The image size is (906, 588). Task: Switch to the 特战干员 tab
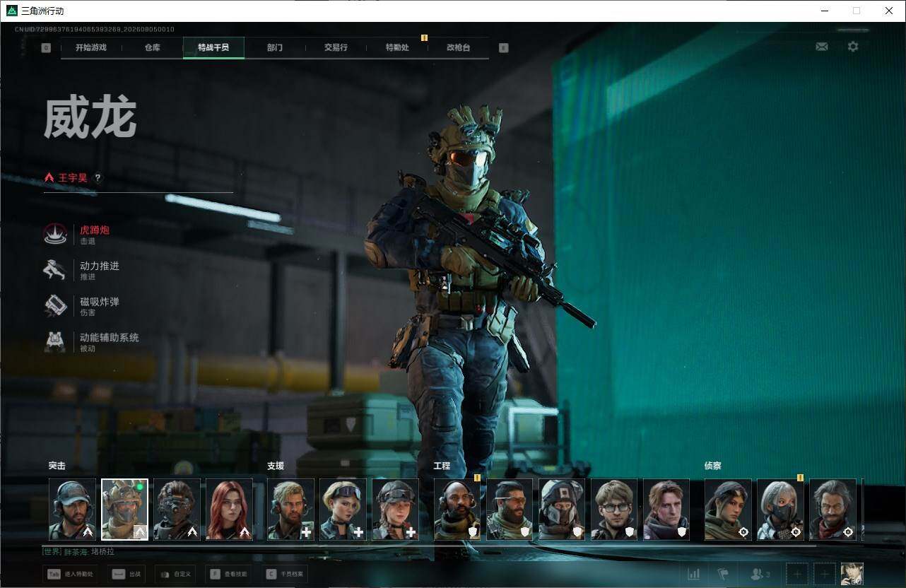tap(213, 47)
